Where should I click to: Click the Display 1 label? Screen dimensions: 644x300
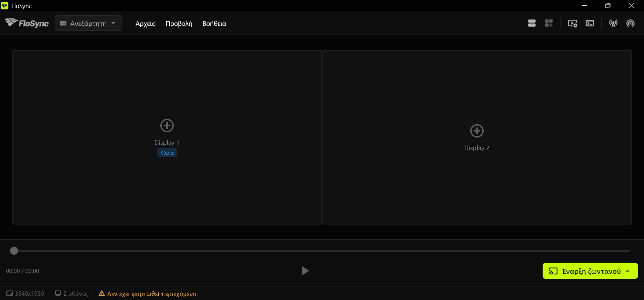click(167, 143)
